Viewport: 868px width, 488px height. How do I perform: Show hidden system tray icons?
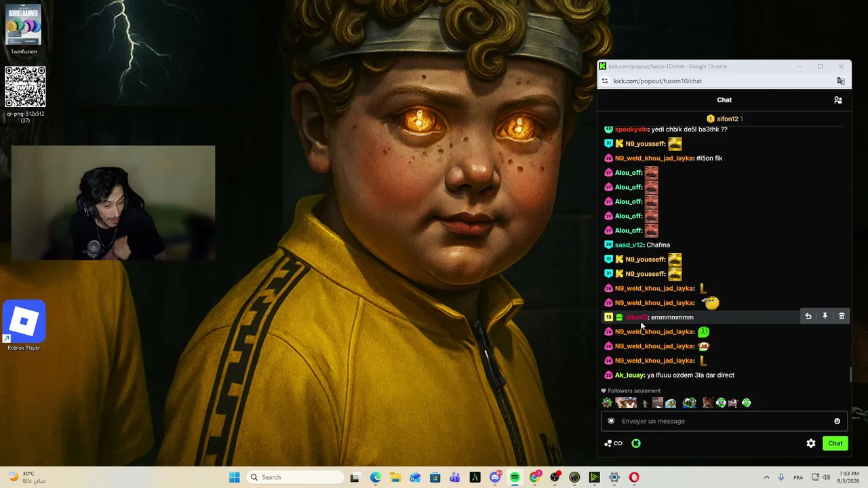click(766, 477)
